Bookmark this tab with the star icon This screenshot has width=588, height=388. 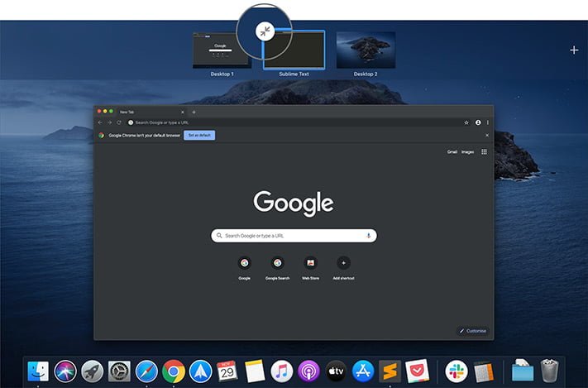tap(466, 122)
